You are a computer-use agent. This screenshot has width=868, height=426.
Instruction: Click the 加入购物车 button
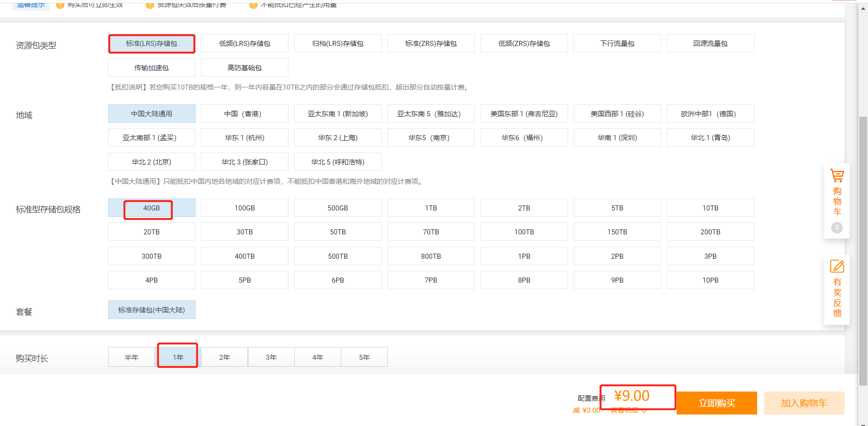pos(804,403)
